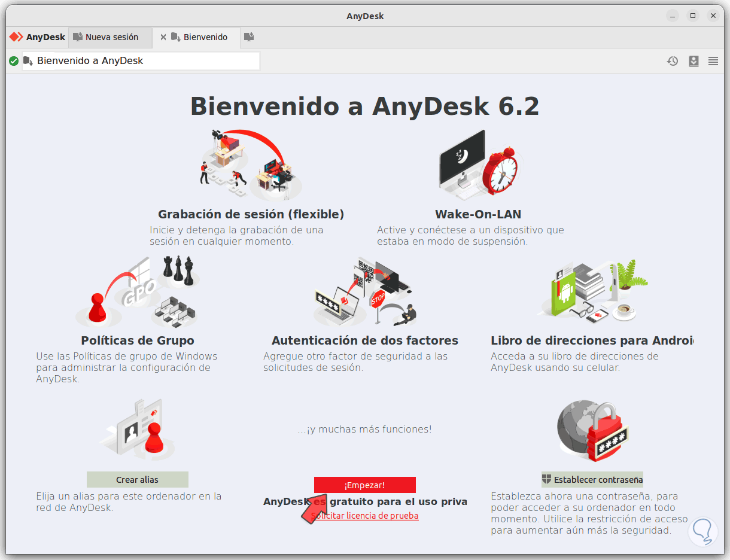
Task: Click the Políticas de Grupo heading
Action: click(x=138, y=340)
